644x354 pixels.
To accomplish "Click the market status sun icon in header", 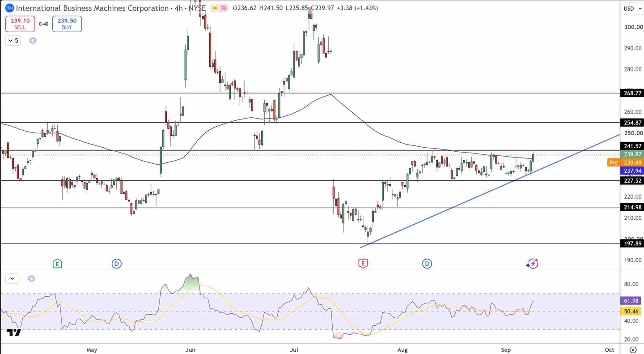I will (x=215, y=8).
